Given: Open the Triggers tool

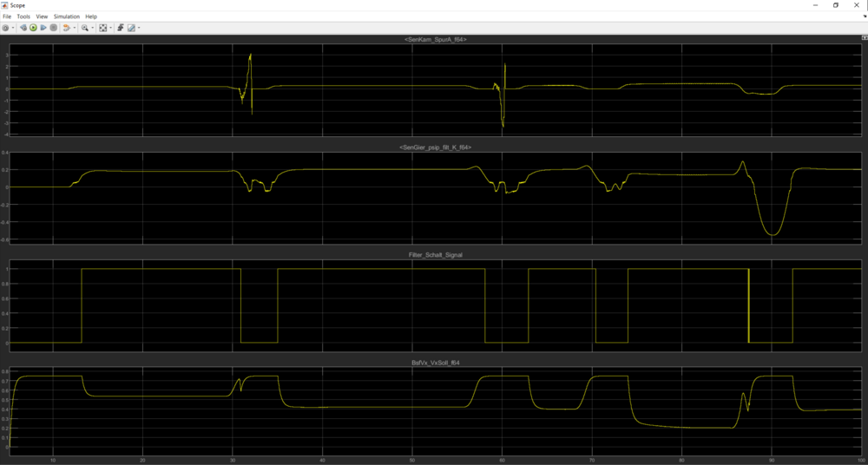Looking at the screenshot, I should [x=119, y=28].
